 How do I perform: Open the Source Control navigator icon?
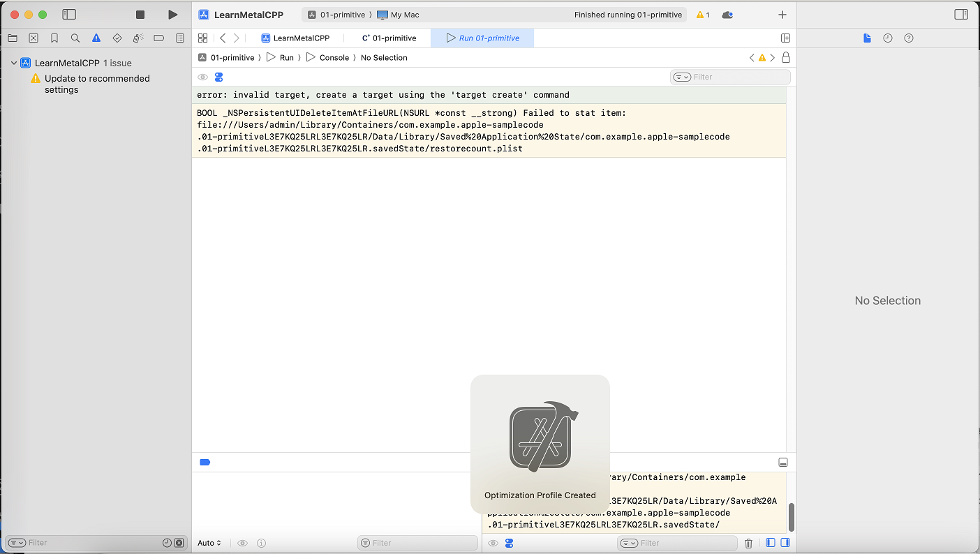(34, 38)
